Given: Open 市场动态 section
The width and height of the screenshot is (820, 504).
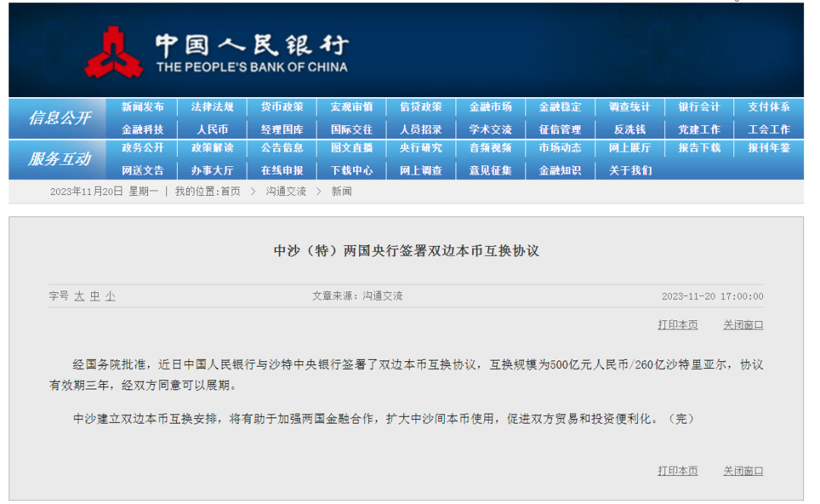Looking at the screenshot, I should tap(560, 148).
